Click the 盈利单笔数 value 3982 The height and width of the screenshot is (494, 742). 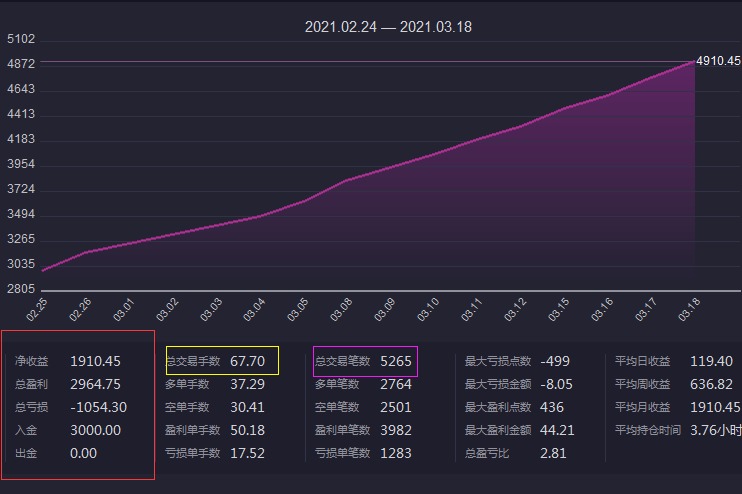coord(396,430)
